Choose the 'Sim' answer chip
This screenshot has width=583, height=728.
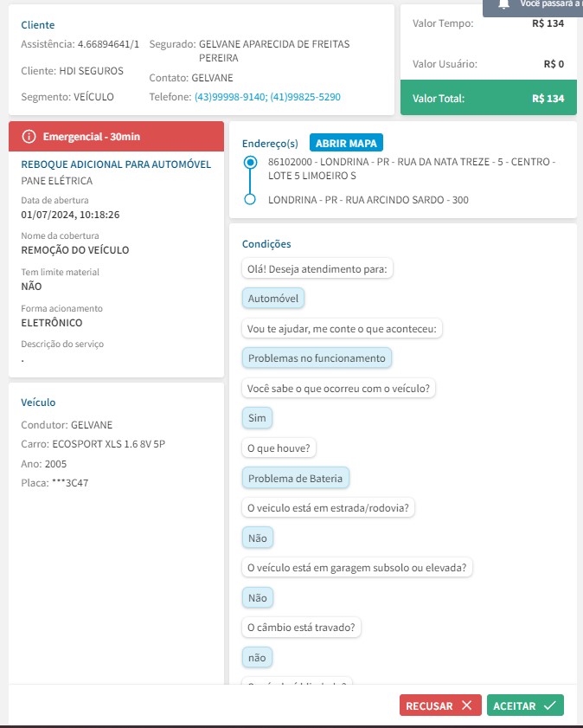pyautogui.click(x=257, y=418)
